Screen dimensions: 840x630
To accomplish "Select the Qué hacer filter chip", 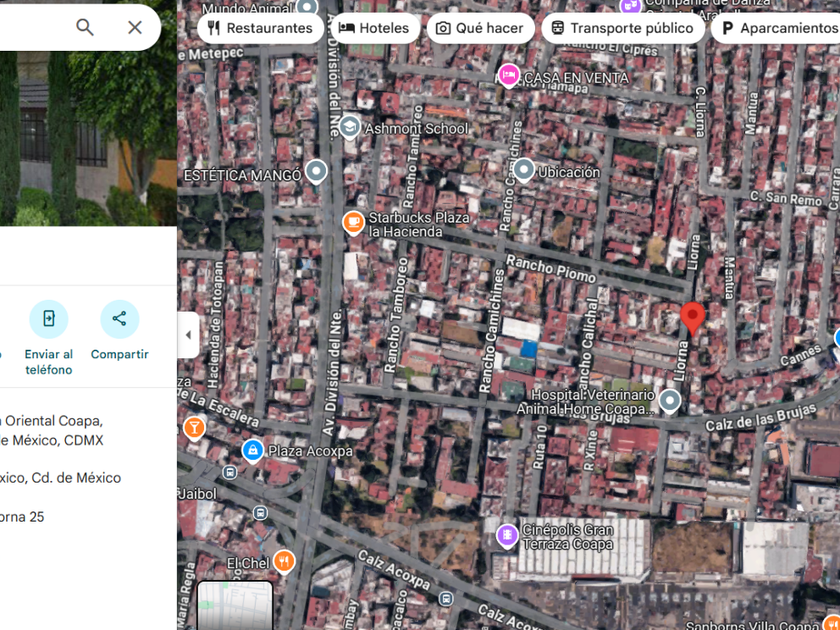I will pos(481,28).
